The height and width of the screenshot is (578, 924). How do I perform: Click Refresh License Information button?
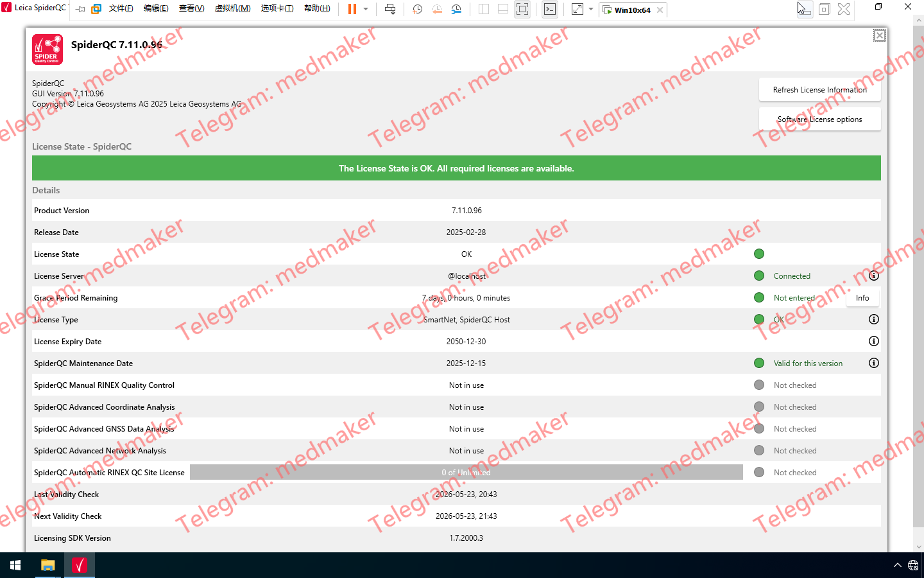819,90
